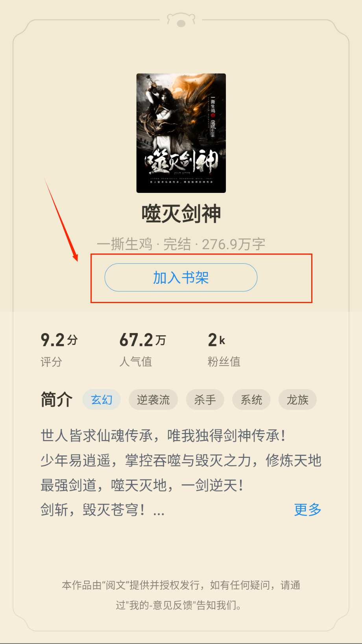Tap the 2k fans value

[x=216, y=340]
